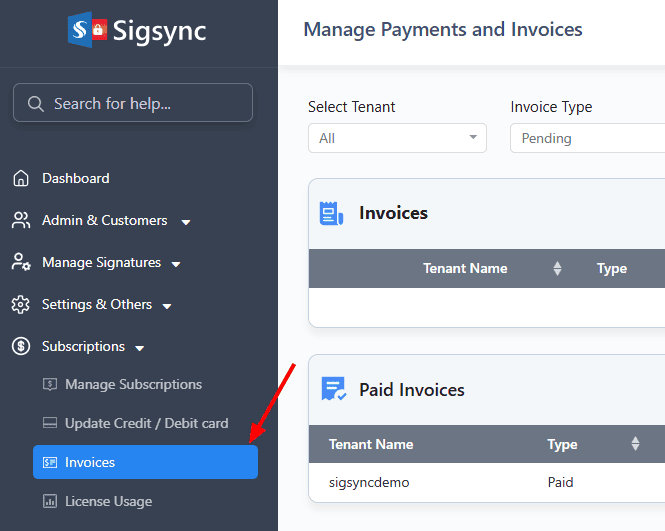Click the License Usage chart icon
The width and height of the screenshot is (665, 531).
click(50, 501)
